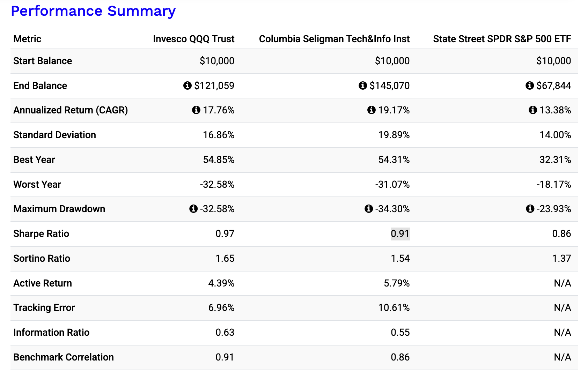The image size is (588, 379).
Task: Open info icon next to 13.38% CAGR
Action: [x=533, y=110]
